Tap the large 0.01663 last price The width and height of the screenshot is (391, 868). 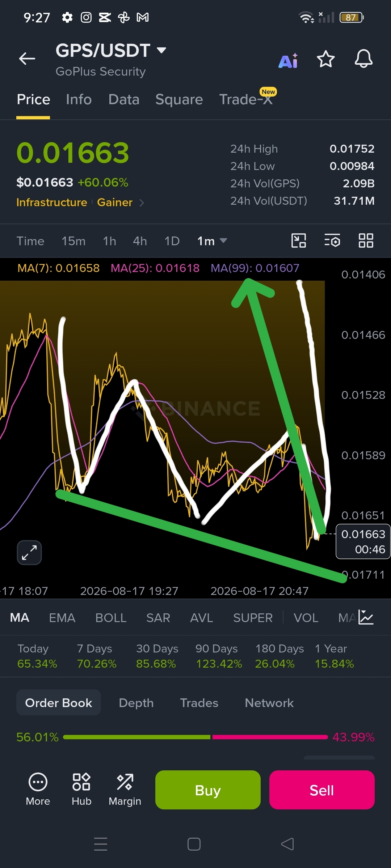coord(73,153)
